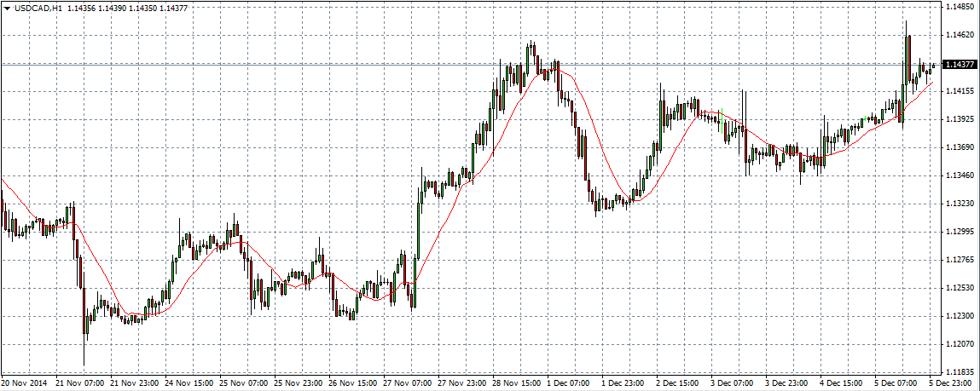980x391 pixels.
Task: Click the 20 Nov 2014 time label
Action: click(24, 382)
